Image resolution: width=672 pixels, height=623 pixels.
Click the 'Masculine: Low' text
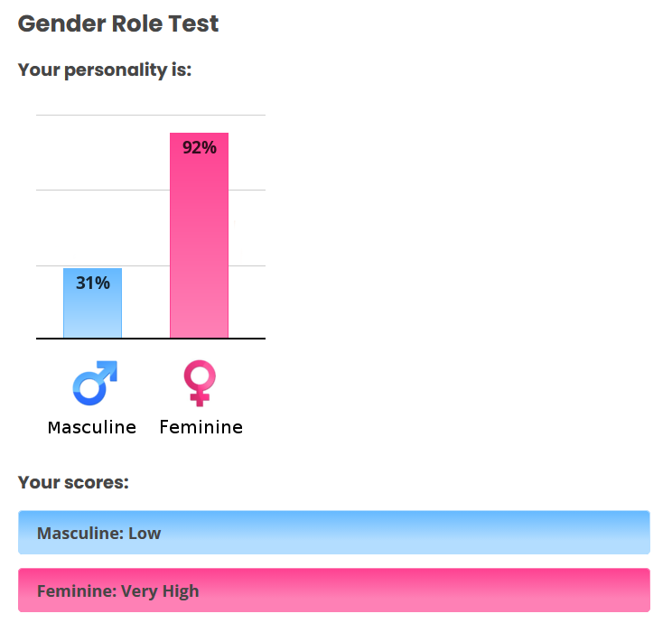pos(99,533)
